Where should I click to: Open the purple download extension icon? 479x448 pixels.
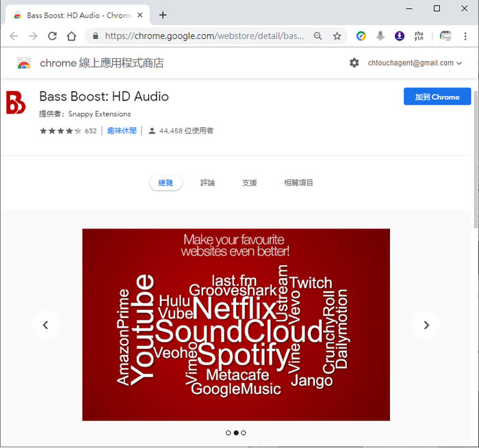[x=399, y=36]
